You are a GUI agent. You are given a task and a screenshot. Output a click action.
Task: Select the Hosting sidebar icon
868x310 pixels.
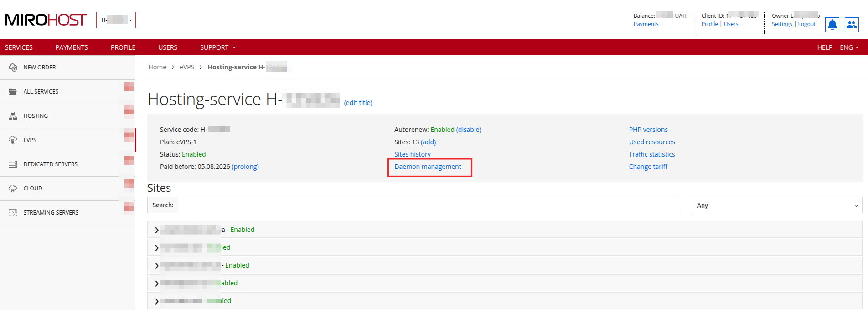click(x=13, y=116)
